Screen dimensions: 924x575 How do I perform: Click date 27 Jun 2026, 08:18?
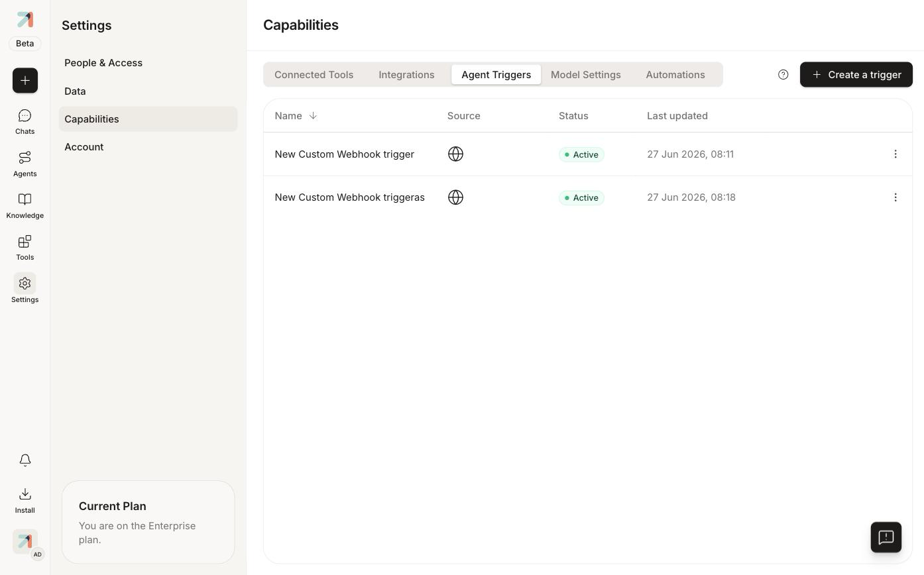click(691, 197)
